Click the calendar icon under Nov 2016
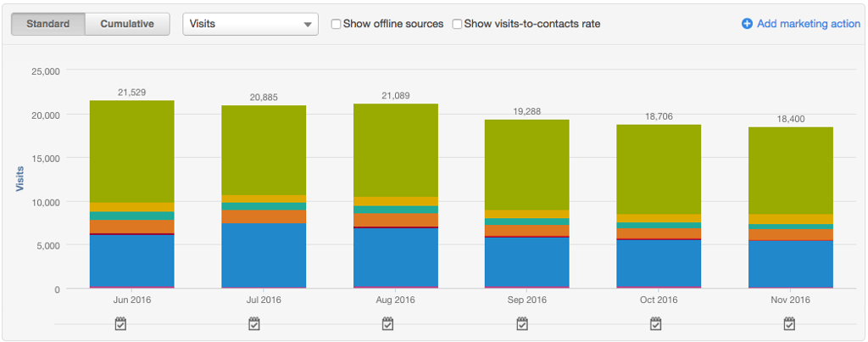 [x=789, y=323]
